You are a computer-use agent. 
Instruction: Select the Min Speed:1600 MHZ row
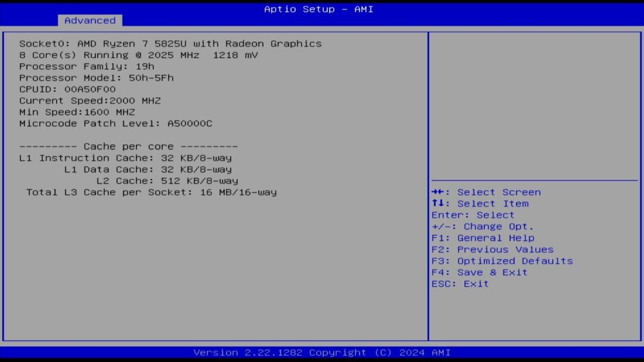coord(77,112)
